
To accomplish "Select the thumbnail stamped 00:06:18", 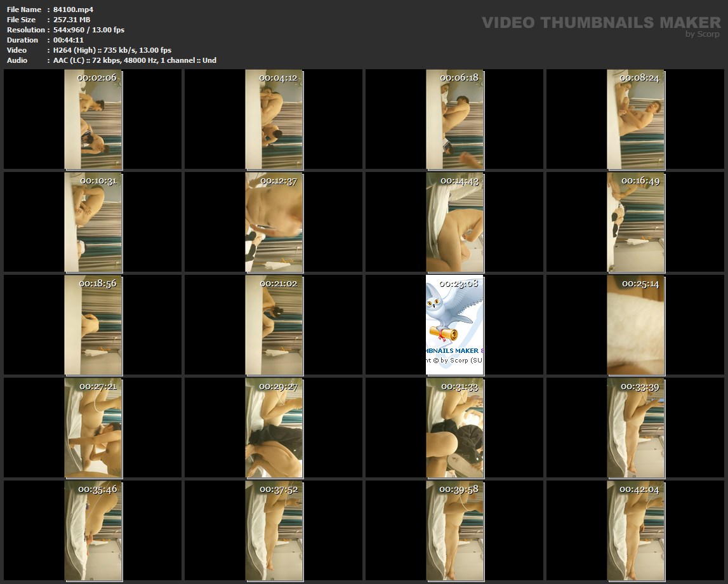I will (x=455, y=119).
